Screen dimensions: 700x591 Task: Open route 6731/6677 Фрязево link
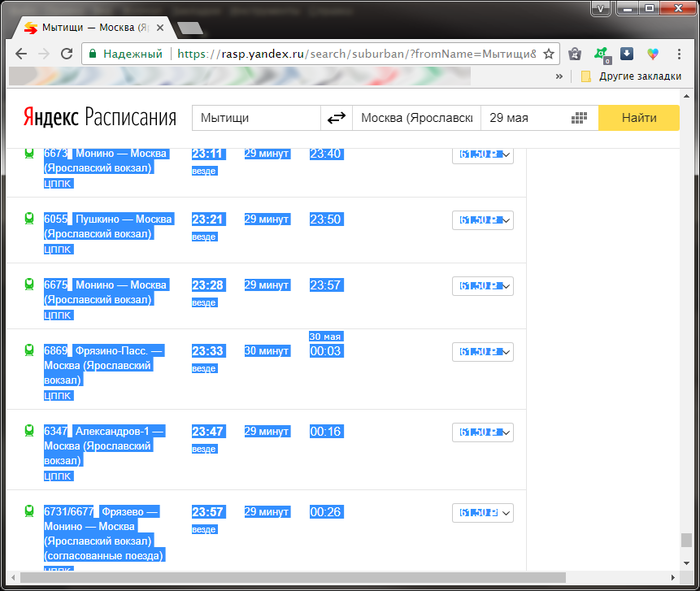[104, 533]
